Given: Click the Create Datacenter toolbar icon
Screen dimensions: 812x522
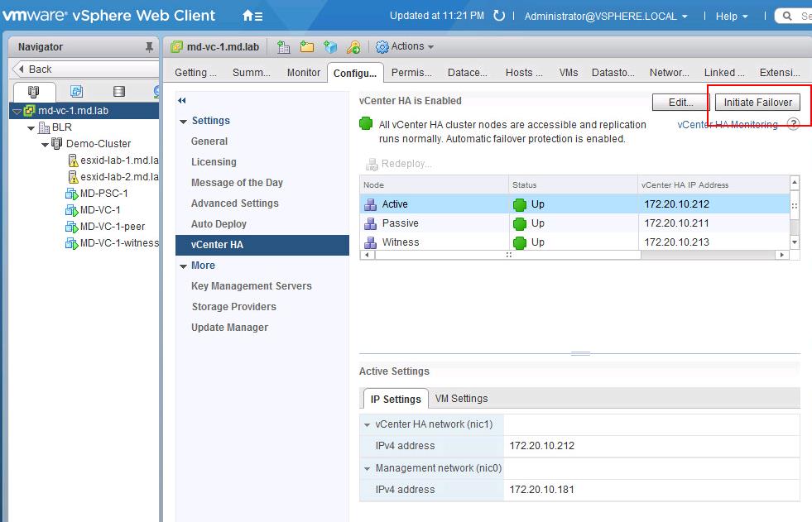Looking at the screenshot, I should pyautogui.click(x=283, y=47).
